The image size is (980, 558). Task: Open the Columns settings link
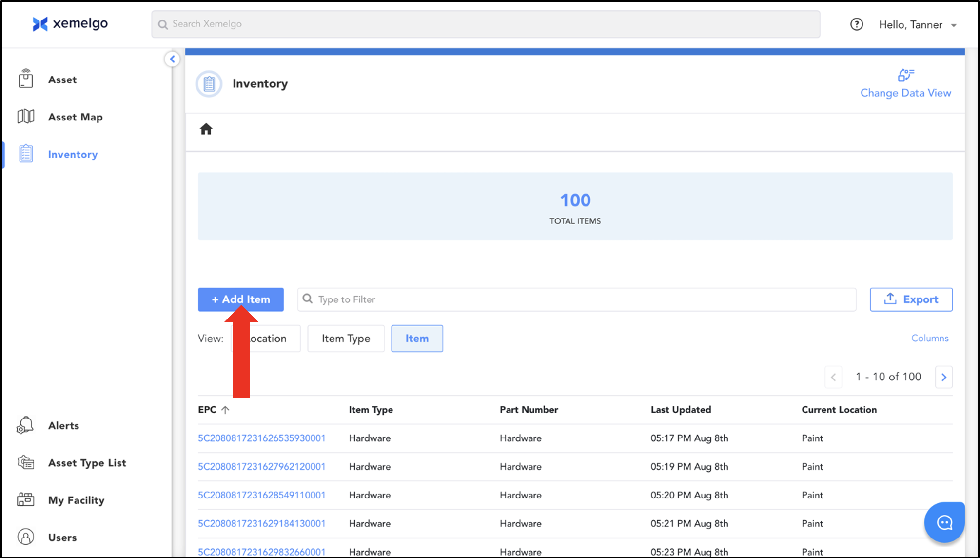point(929,338)
